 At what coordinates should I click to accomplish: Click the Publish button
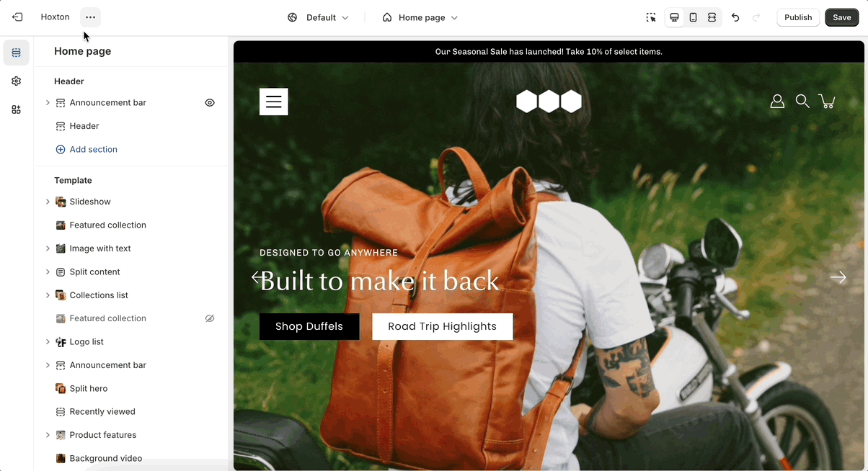point(798,17)
